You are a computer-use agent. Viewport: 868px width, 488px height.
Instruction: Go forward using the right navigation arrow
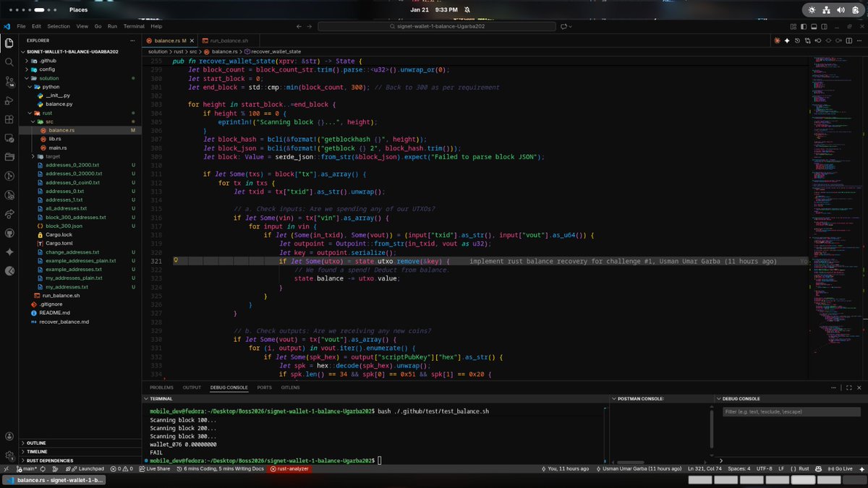310,26
